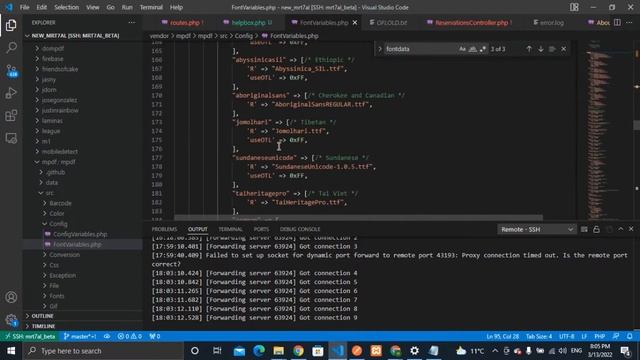The height and width of the screenshot is (360, 640).
Task: Close the find widget
Action: point(564,49)
